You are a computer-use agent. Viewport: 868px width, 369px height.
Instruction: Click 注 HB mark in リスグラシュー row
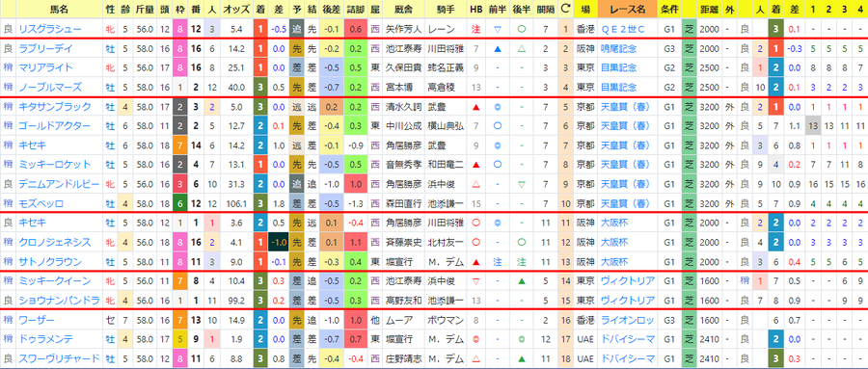475,29
